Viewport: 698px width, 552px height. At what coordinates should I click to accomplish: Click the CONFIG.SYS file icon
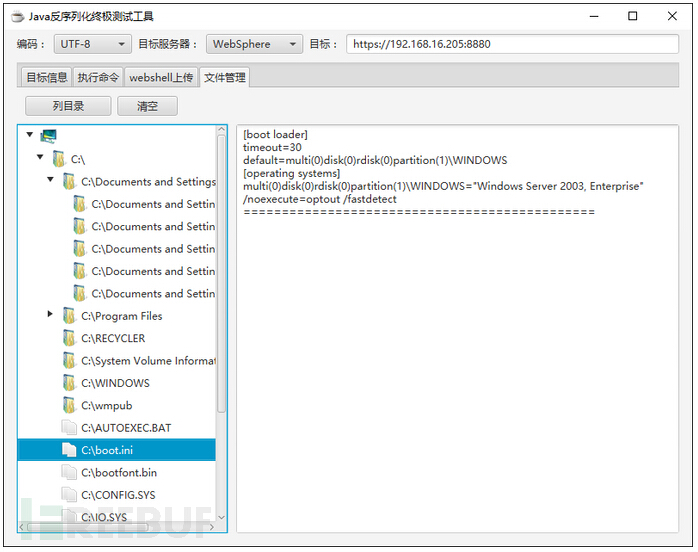69,495
